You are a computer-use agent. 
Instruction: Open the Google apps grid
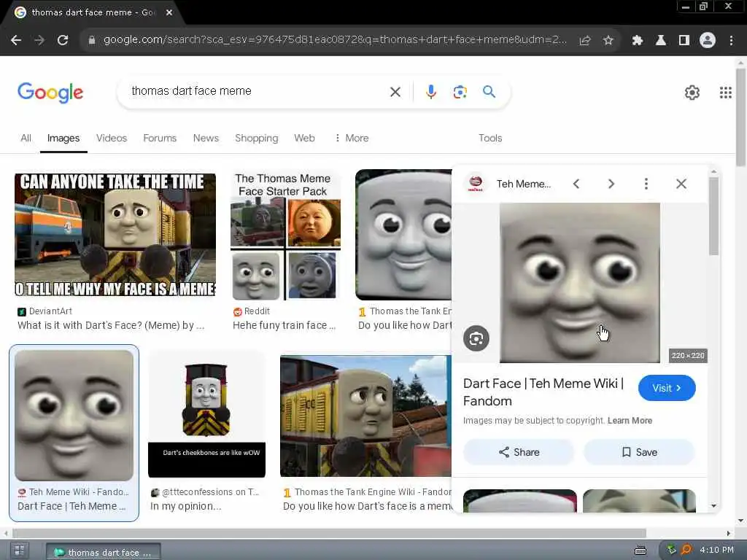(x=726, y=93)
